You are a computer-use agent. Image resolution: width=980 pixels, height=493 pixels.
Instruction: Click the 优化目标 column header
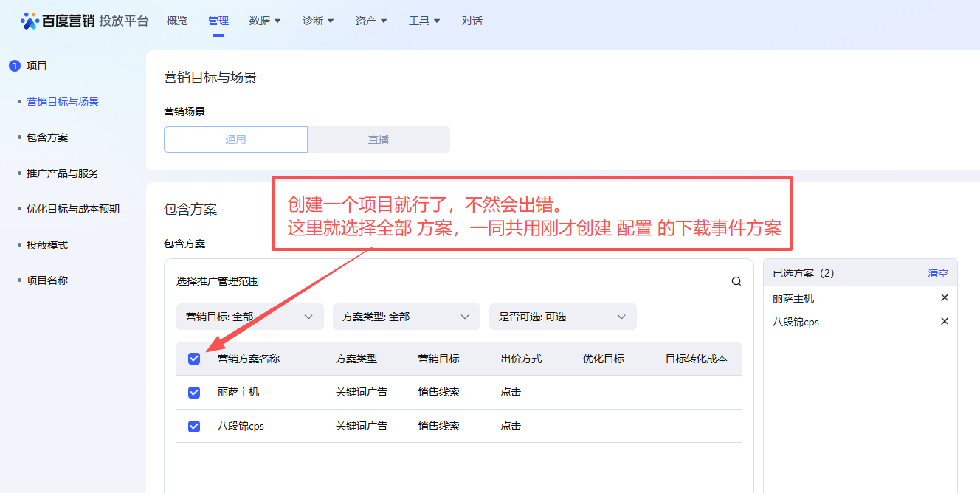(604, 359)
